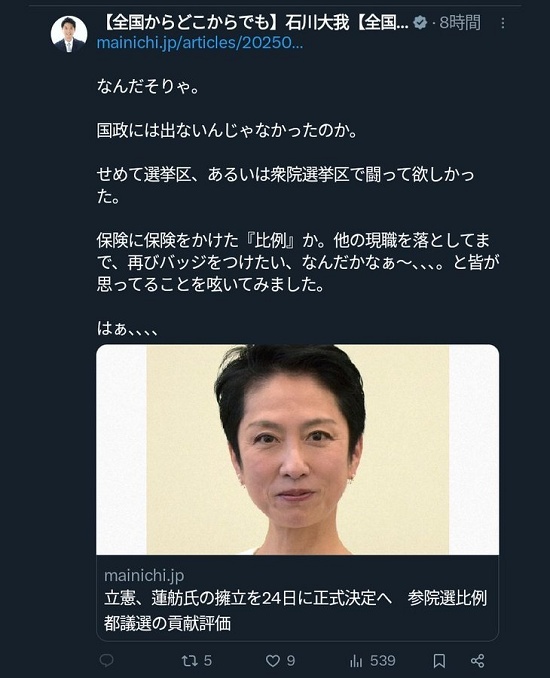The width and height of the screenshot is (550, 678).
Task: Open the article preview photo
Action: (x=297, y=450)
